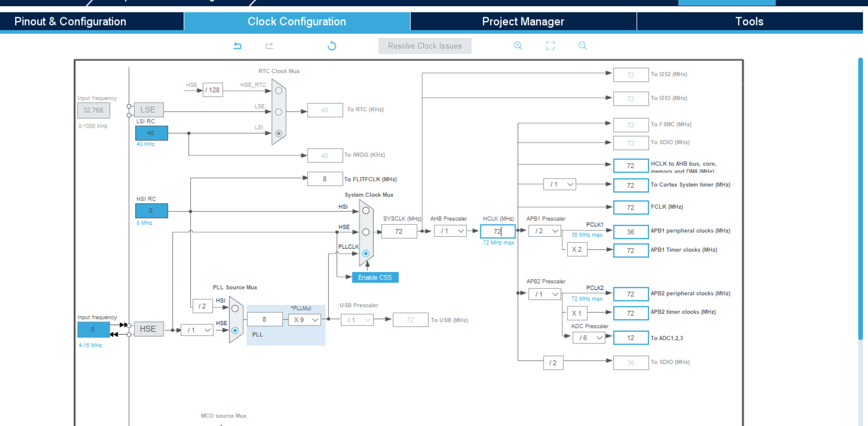Click the /2 SDIO divider box
The image size is (868, 426).
click(x=553, y=363)
